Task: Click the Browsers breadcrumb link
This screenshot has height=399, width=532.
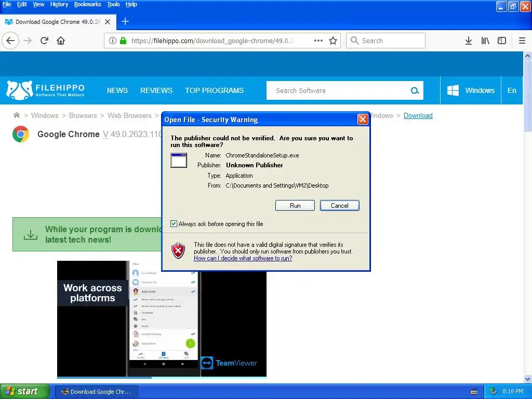Action: click(83, 115)
